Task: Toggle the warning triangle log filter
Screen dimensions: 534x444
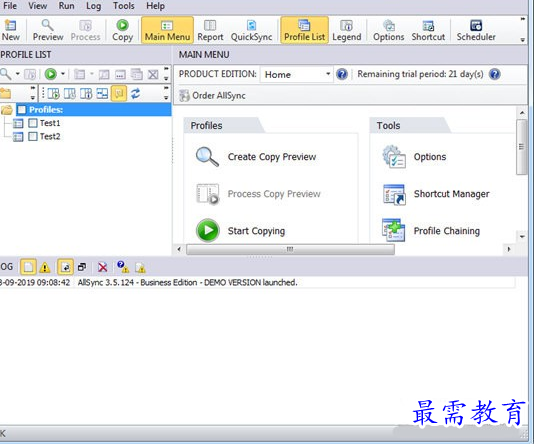Action: click(45, 268)
